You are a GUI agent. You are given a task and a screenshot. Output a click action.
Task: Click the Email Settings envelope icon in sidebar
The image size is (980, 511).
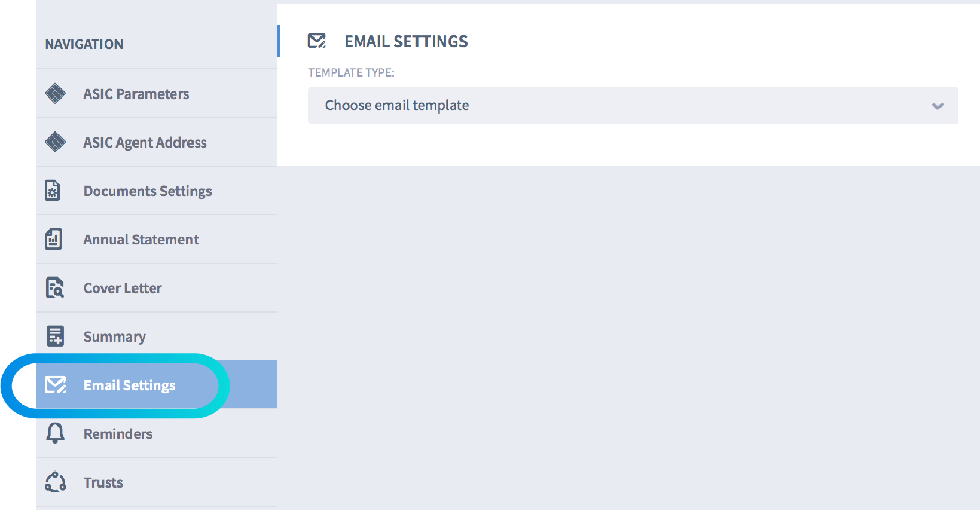click(x=56, y=385)
